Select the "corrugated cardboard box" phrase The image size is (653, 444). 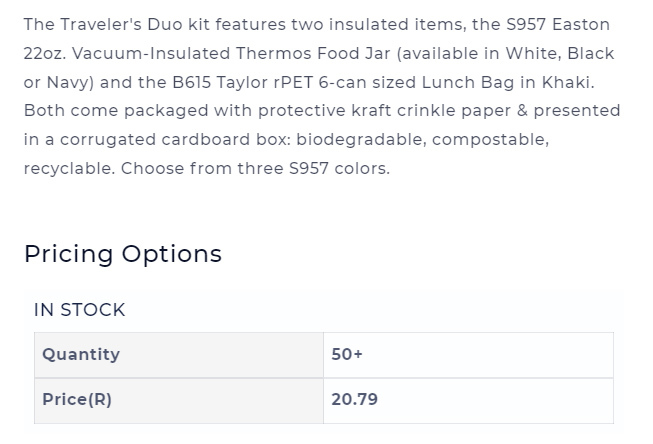click(x=175, y=140)
